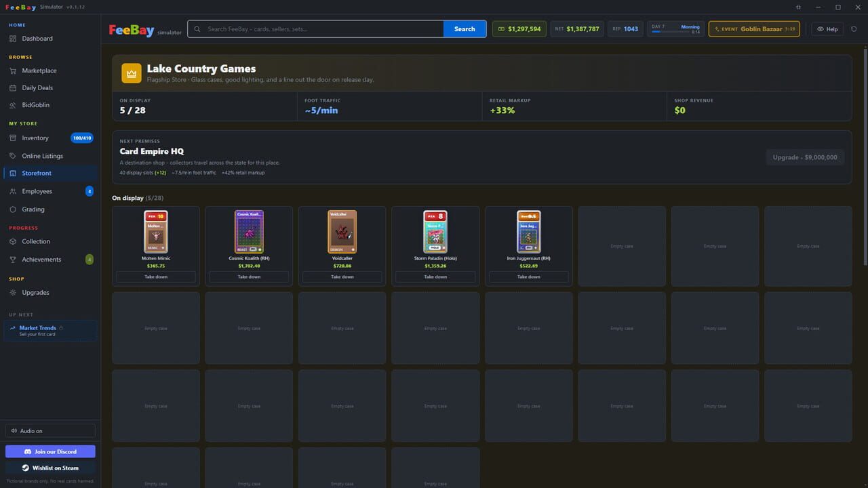Click the Retail Markup +33% value
This screenshot has width=868, height=488.
click(502, 110)
